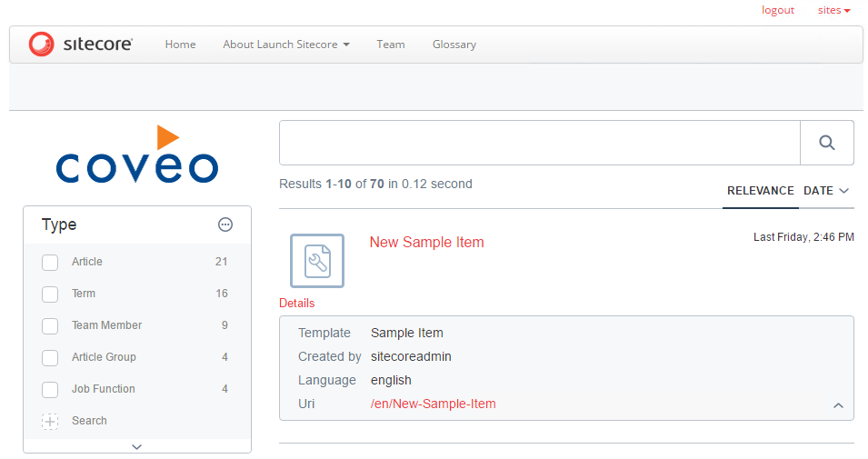The height and width of the screenshot is (459, 868).
Task: Click the english language value
Action: [392, 380]
